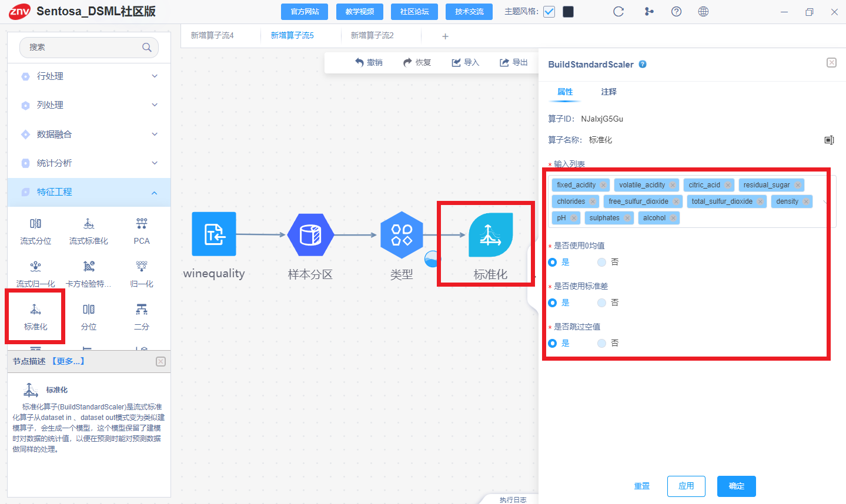Select 是 for 是否使用标准差

tap(553, 303)
